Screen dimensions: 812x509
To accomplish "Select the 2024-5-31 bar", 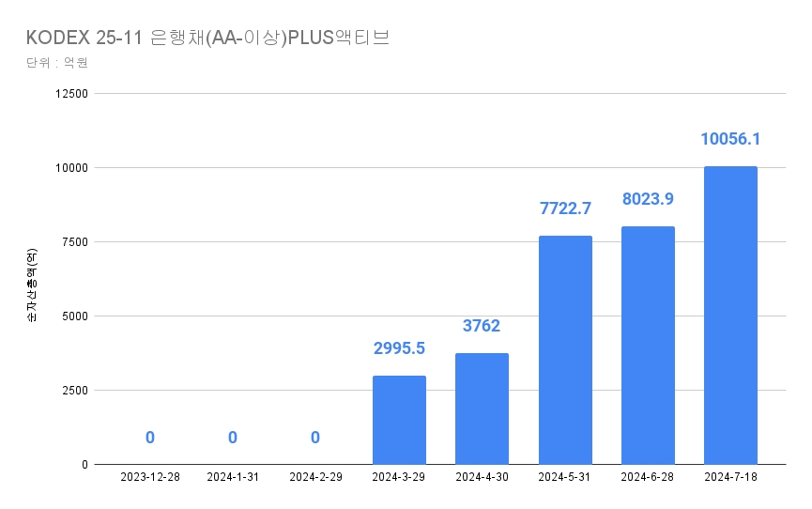I will (565, 350).
